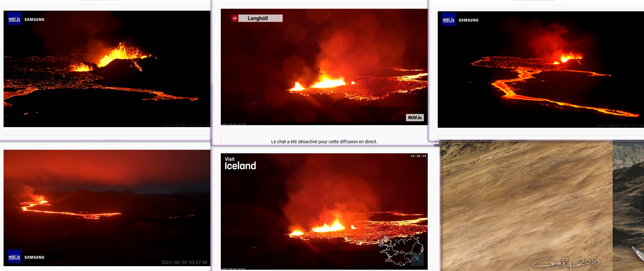Click the Visit Iceland live stream video
The image size is (644, 271).
[324, 211]
